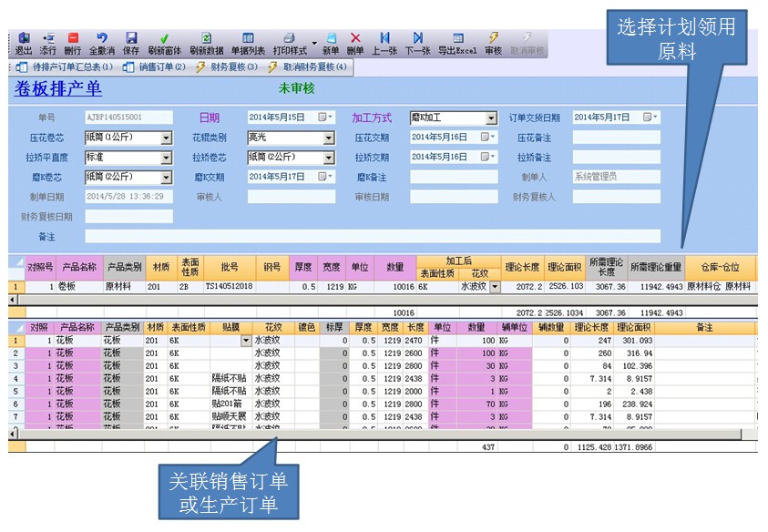Open the 财务复核 (3) tab
Viewport: 768px width, 532px height.
point(227,66)
